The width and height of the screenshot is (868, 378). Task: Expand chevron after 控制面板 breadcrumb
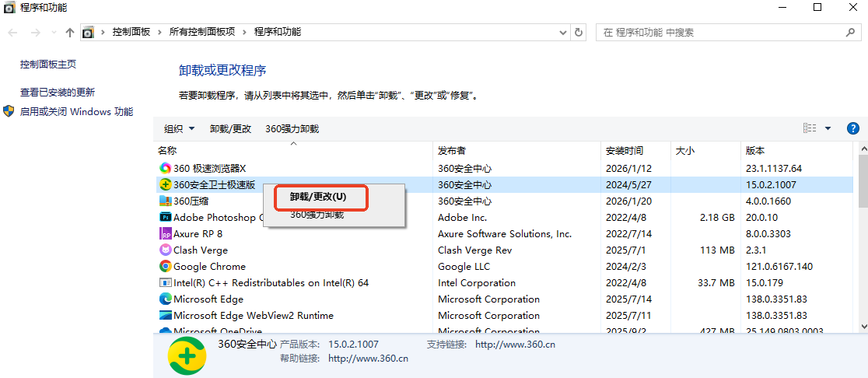point(159,32)
